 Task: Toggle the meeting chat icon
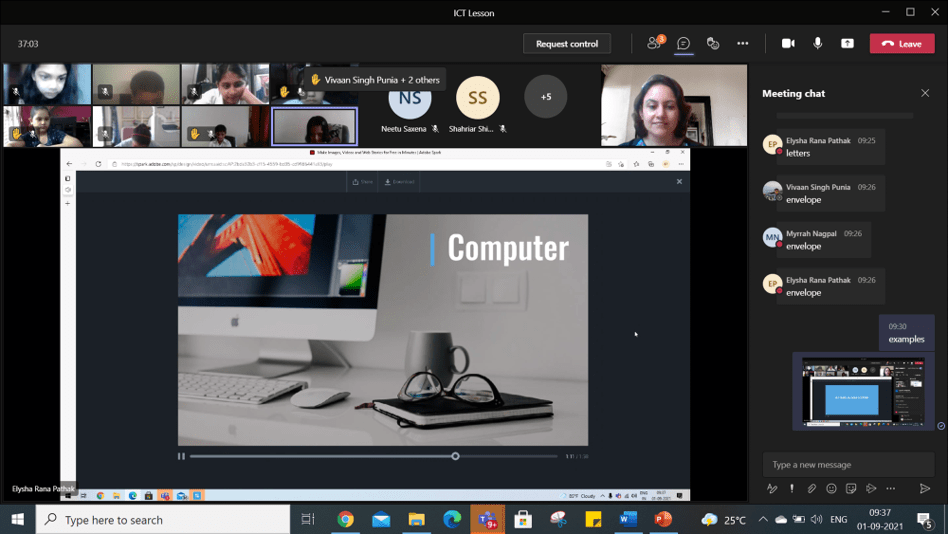[684, 43]
